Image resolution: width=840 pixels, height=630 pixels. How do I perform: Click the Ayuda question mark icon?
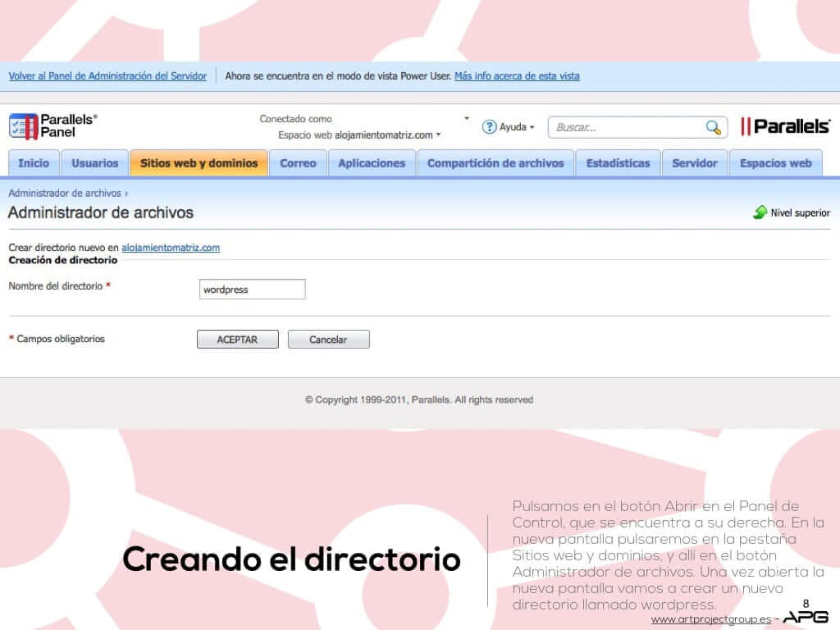(x=489, y=127)
